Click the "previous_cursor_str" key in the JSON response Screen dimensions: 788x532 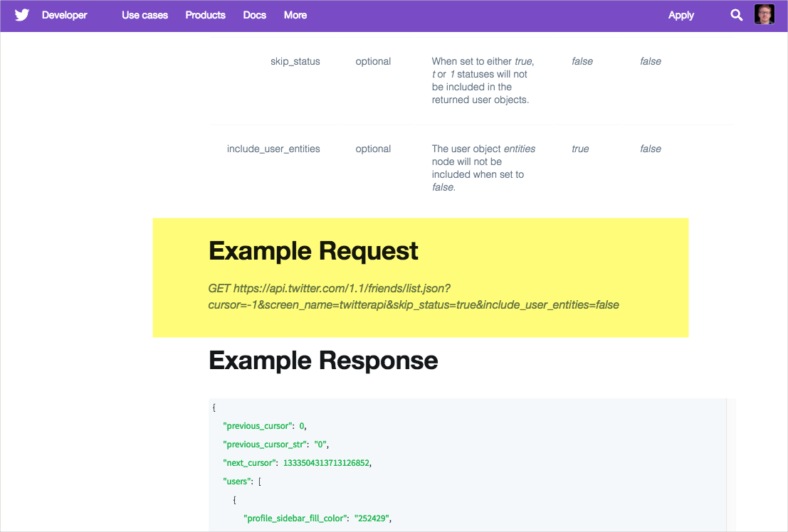point(264,445)
